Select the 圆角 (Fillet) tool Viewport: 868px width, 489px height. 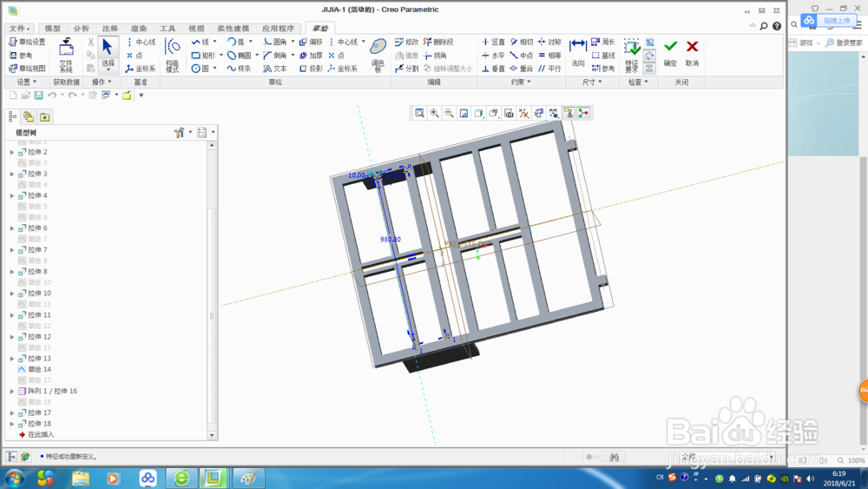275,42
